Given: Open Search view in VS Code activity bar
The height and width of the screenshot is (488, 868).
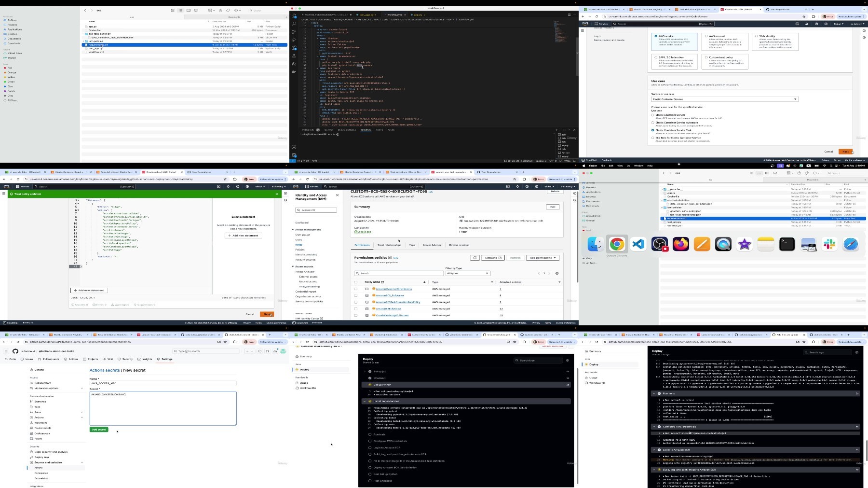Looking at the screenshot, I should click(294, 24).
